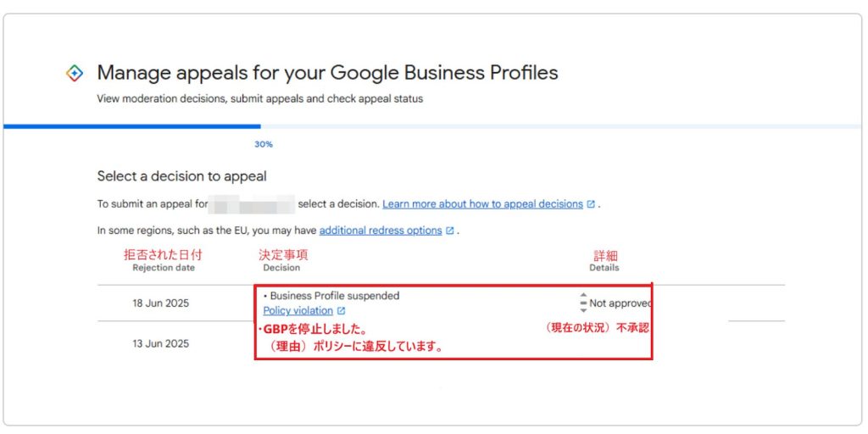The height and width of the screenshot is (434, 868).
Task: Open Learn more about how to appeal decisions
Action: 482,203
